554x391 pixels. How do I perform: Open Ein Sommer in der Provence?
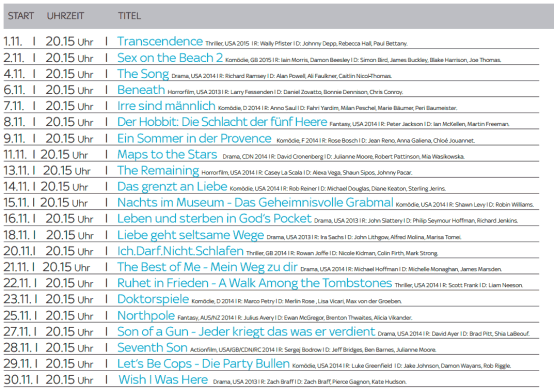tap(194, 138)
